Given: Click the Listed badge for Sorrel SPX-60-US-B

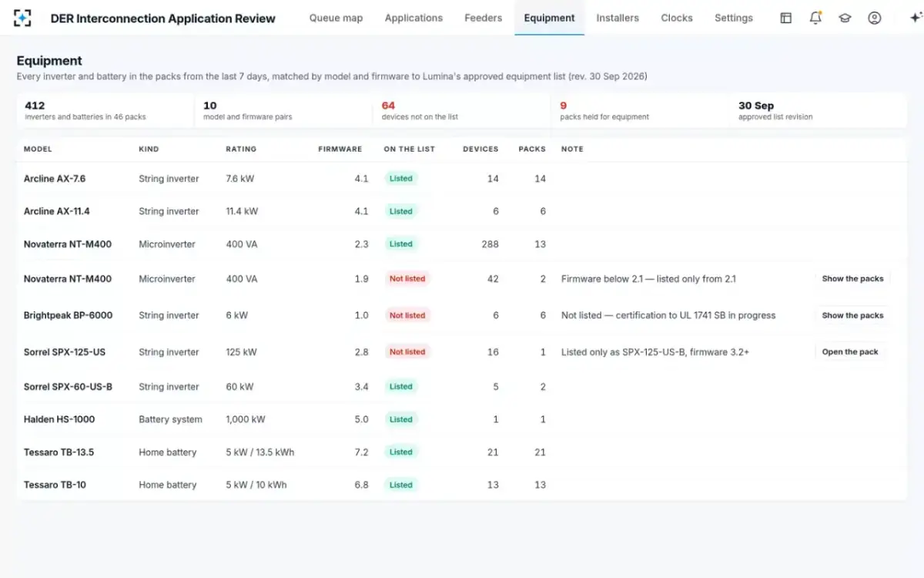Looking at the screenshot, I should coord(400,387).
